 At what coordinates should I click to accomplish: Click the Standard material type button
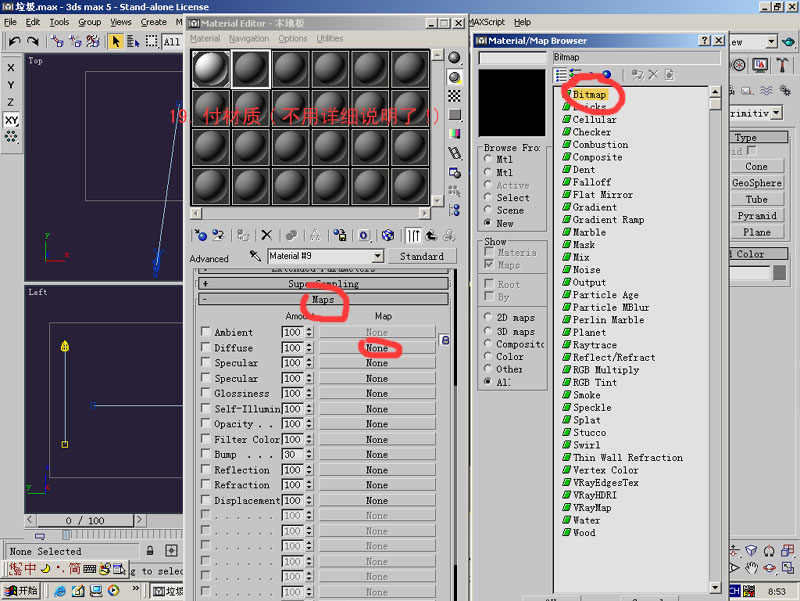[421, 256]
